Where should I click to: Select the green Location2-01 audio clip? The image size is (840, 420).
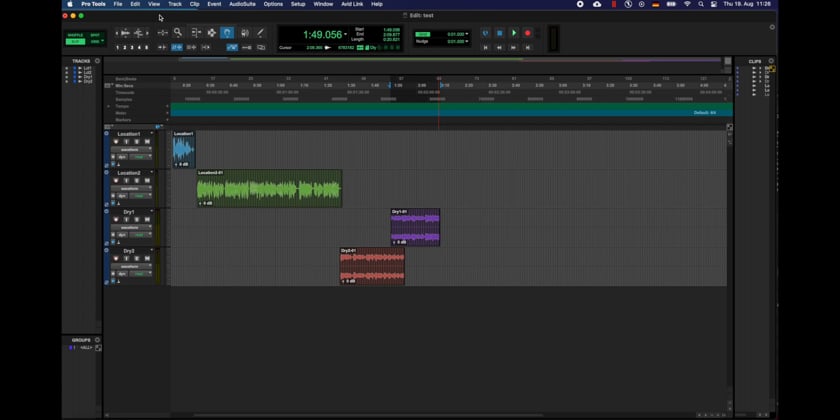click(268, 188)
